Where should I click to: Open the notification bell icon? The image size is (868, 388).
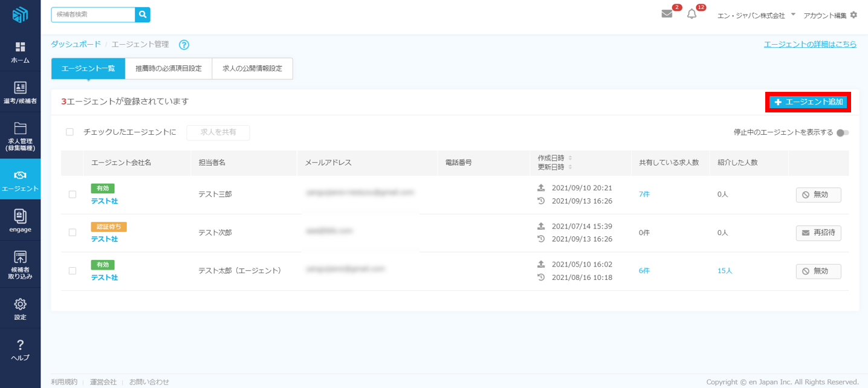click(692, 15)
